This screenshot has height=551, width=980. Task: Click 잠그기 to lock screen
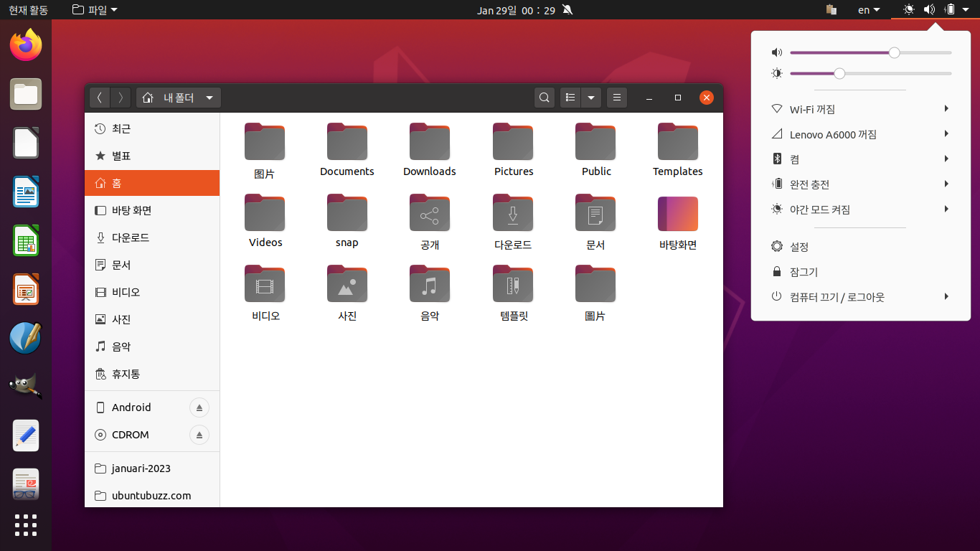point(860,272)
